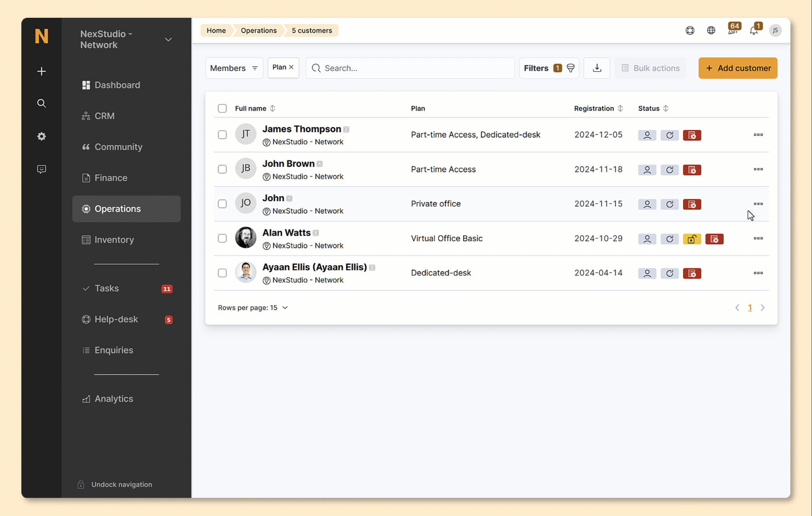Open James Thompson's three-dot row menu
The height and width of the screenshot is (516, 812).
(x=758, y=135)
